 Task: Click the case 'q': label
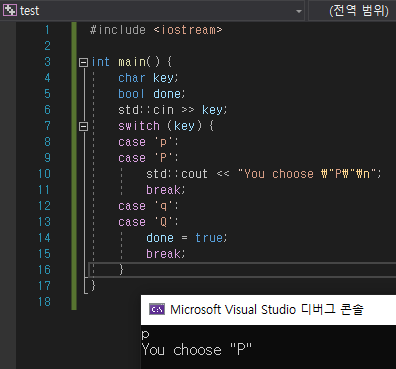[x=148, y=206]
